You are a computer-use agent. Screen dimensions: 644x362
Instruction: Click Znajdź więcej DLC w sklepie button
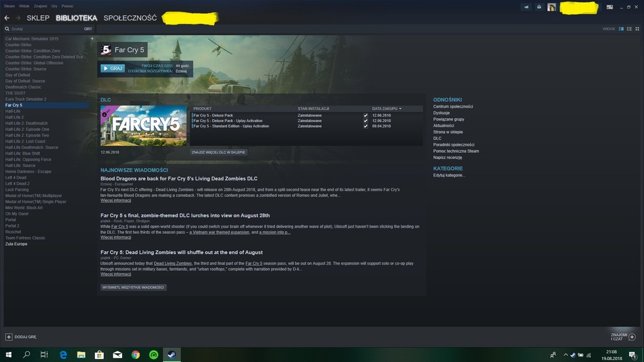(218, 152)
